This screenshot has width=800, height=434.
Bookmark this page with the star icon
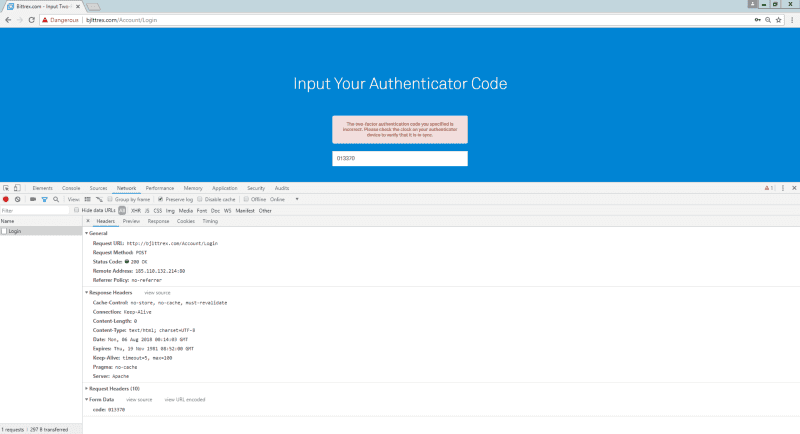click(779, 20)
